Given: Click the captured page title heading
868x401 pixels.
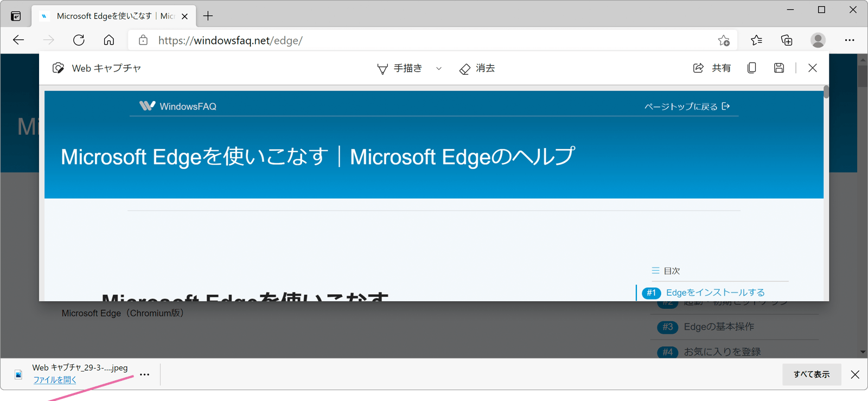Looking at the screenshot, I should coord(317,157).
